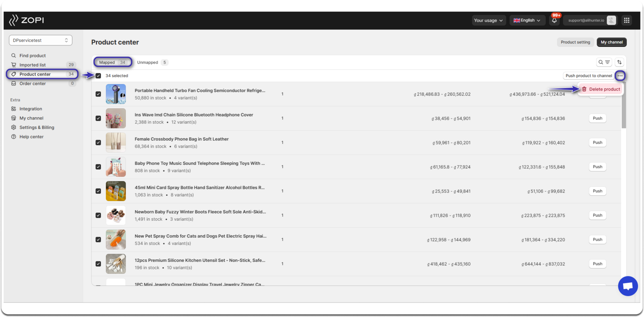Screen dimensions: 644x317
Task: Push the 45ml Mini Card Spray Bottle
Action: 597,191
